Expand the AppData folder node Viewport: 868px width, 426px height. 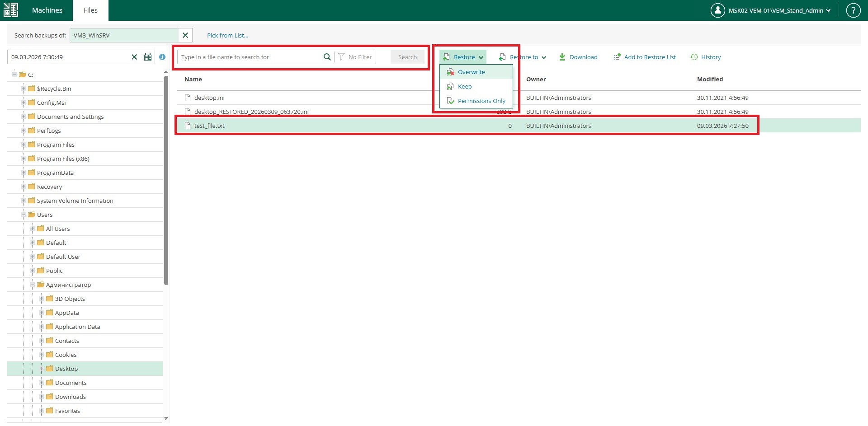tap(41, 313)
